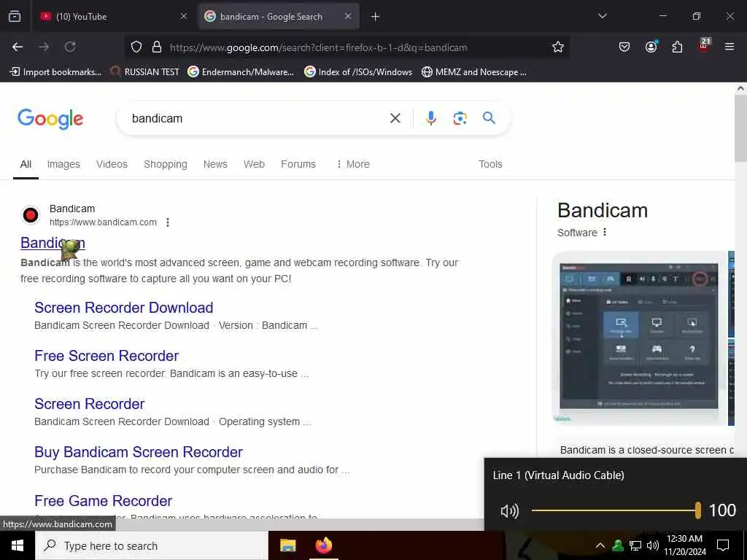Close the YouTube tab
Image resolution: width=747 pixels, height=560 pixels.
point(184,17)
